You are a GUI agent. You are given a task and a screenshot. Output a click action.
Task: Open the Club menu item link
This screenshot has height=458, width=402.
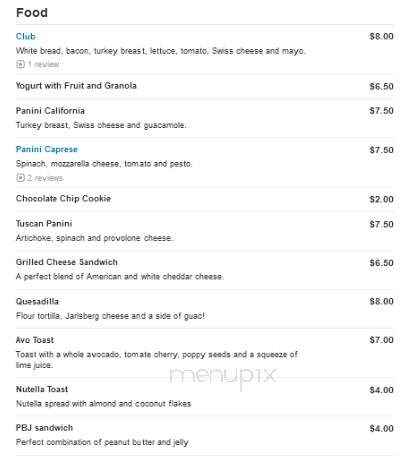click(26, 36)
